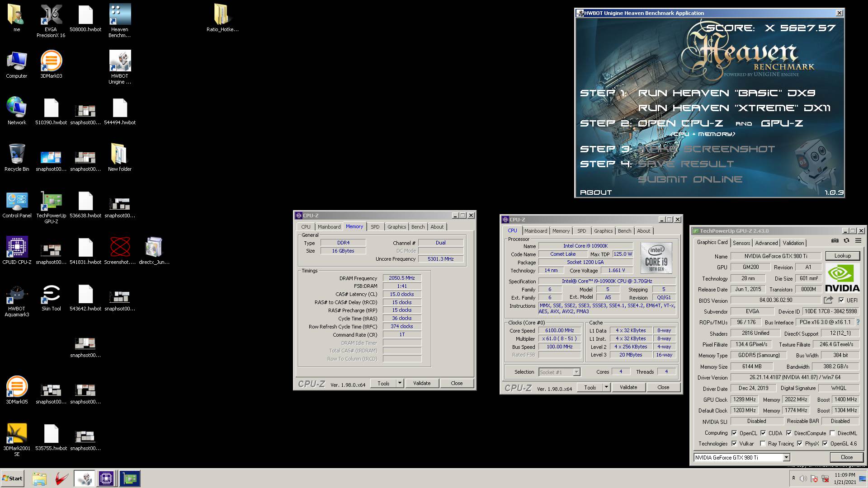Click Validate in CPU-Z Memory window
This screenshot has height=488, width=868.
[422, 383]
